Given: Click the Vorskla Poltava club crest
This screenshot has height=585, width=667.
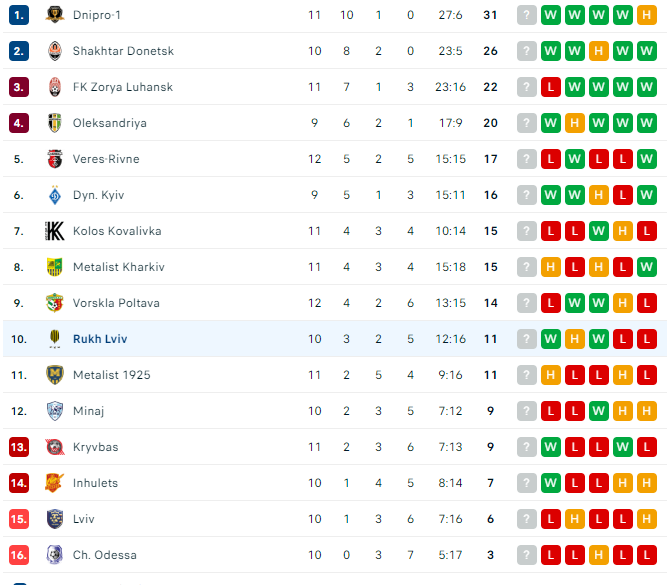Looking at the screenshot, I should click(x=54, y=303).
